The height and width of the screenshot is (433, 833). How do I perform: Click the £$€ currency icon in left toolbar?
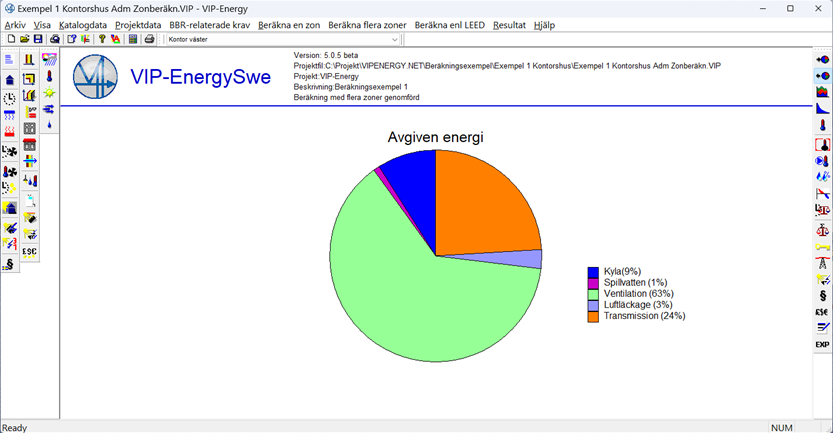tap(29, 251)
